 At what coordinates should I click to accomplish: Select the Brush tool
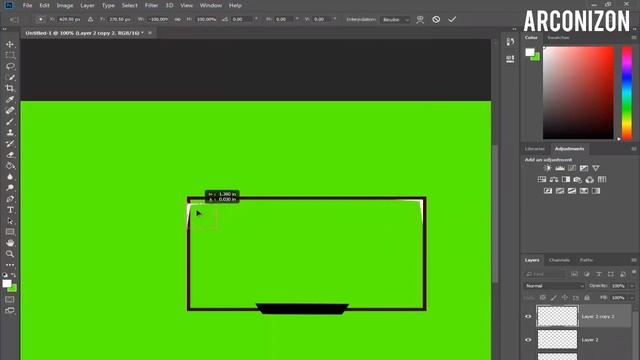click(10, 121)
